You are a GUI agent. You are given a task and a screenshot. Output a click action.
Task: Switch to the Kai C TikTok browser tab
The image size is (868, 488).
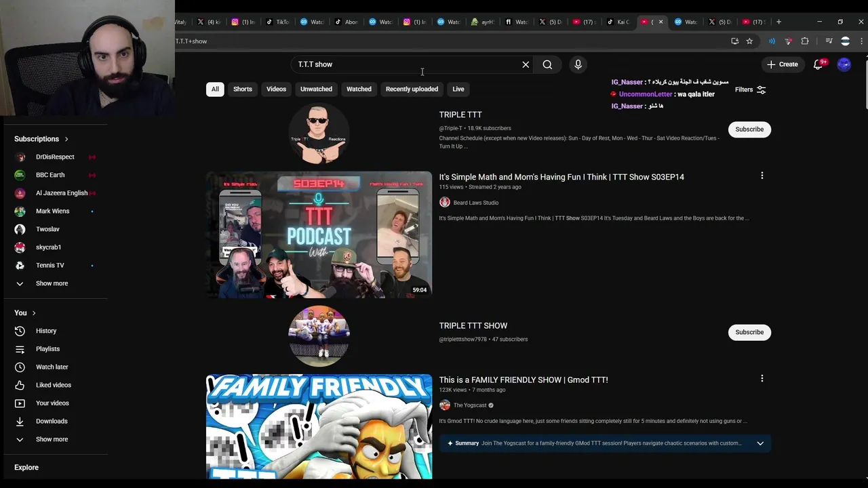pyautogui.click(x=618, y=22)
